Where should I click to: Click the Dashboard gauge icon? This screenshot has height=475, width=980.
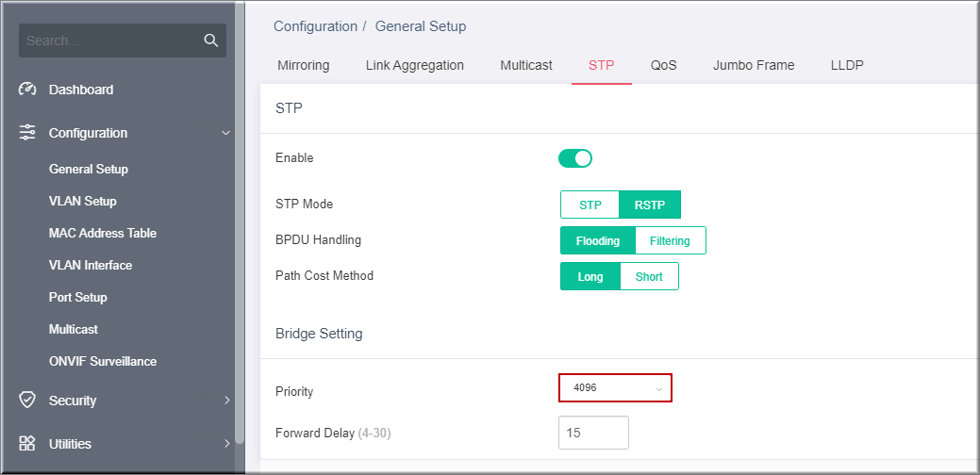pyautogui.click(x=27, y=90)
